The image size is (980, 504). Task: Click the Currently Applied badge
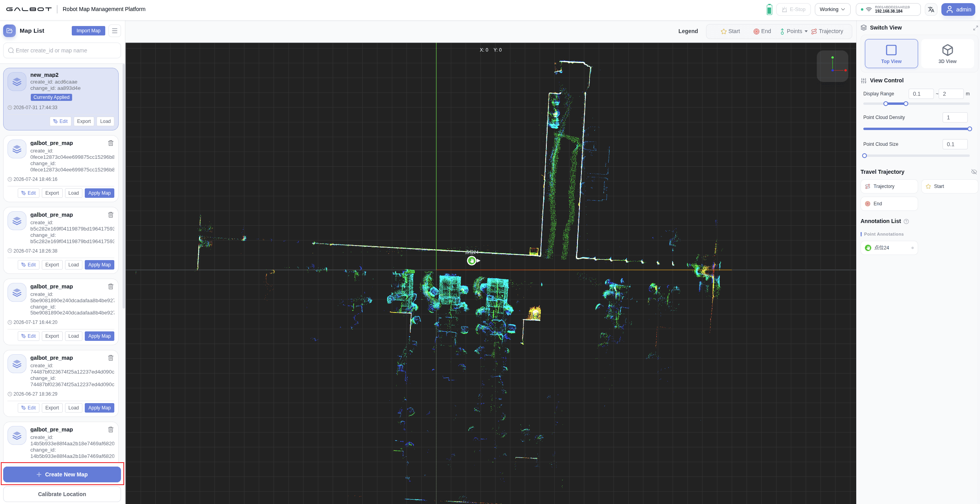point(52,97)
